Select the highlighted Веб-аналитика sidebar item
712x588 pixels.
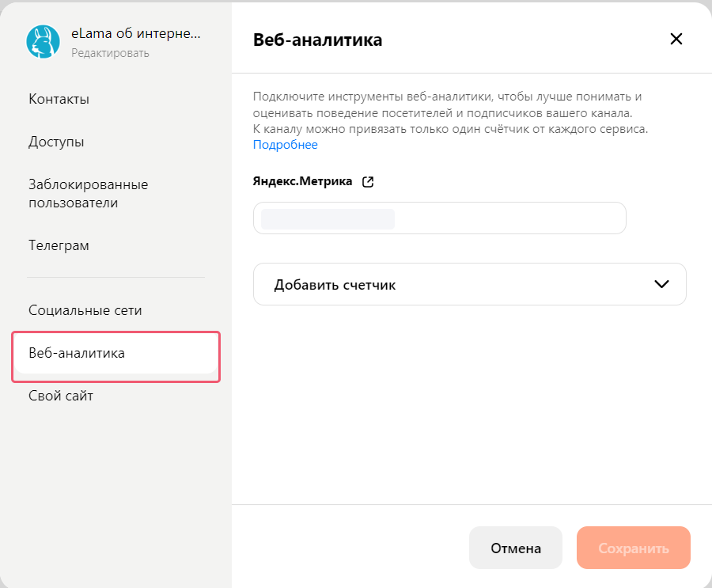point(77,353)
